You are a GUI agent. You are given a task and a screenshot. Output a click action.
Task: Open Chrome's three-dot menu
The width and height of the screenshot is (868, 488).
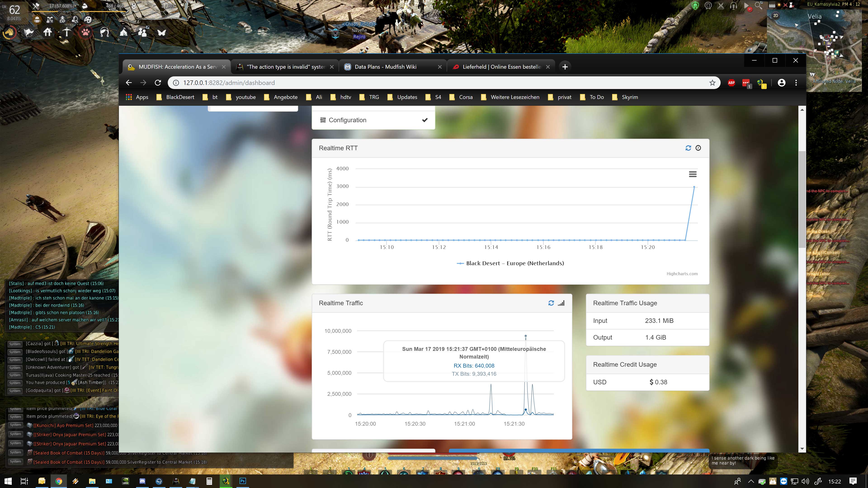click(x=796, y=82)
